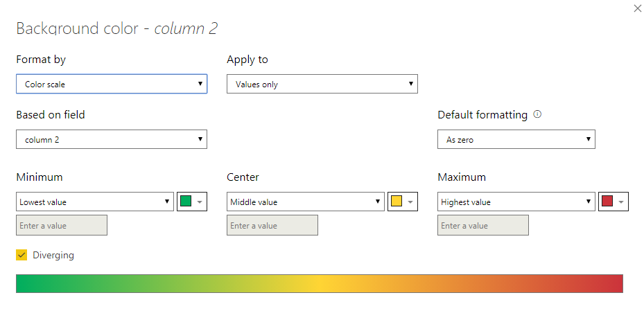The image size is (644, 320).
Task: Click the Center Enter a value field
Action: 272,225
